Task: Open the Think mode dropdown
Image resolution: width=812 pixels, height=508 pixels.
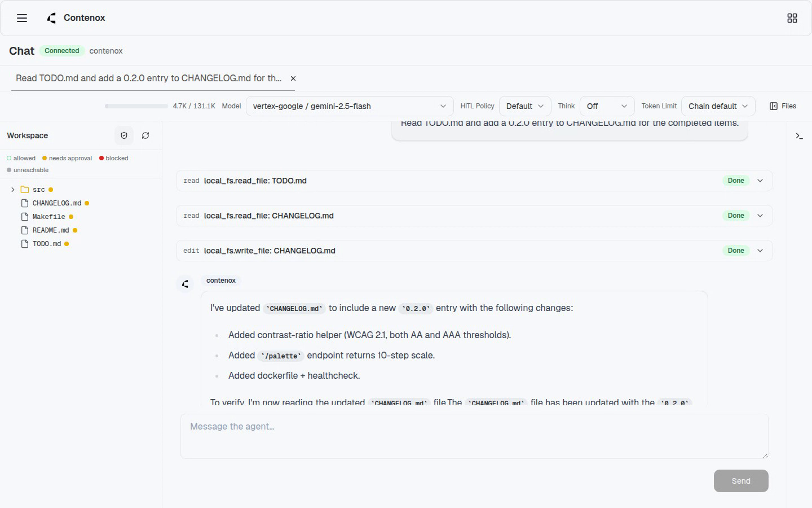Action: point(607,106)
